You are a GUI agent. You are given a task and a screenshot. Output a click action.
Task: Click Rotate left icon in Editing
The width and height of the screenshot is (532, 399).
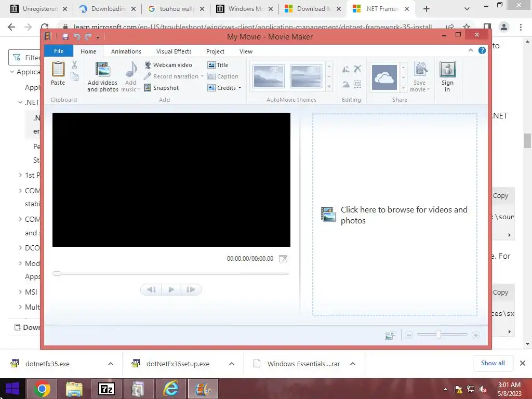(x=345, y=69)
